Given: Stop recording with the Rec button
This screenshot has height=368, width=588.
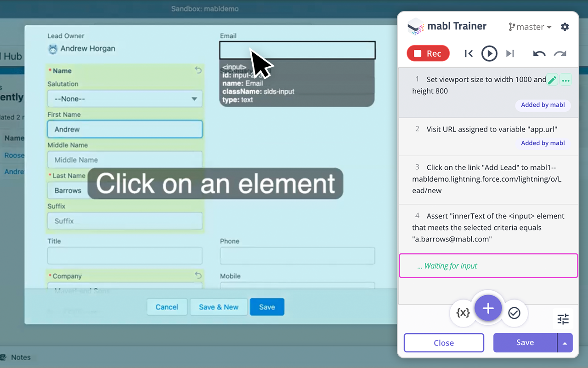Looking at the screenshot, I should click(428, 53).
